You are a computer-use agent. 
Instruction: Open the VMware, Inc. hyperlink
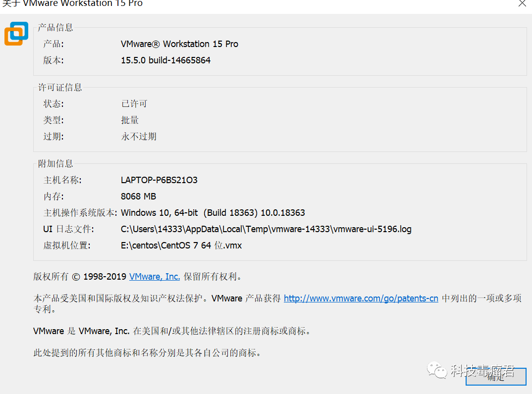click(x=155, y=277)
